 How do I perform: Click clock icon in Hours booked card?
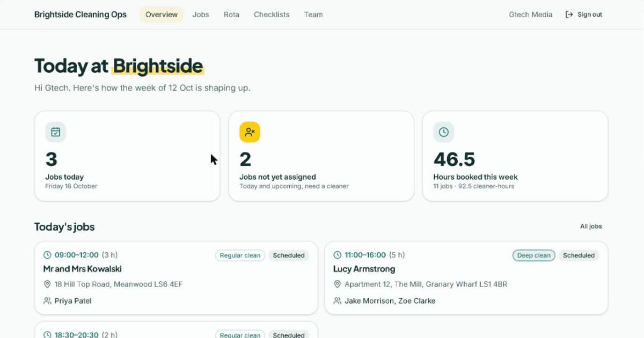pyautogui.click(x=444, y=132)
